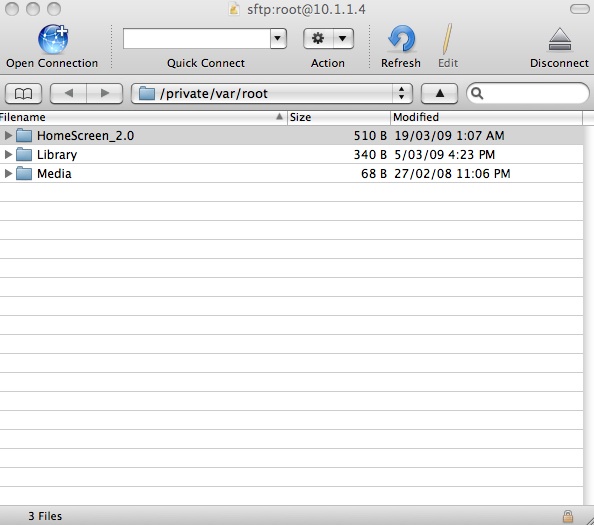Click the Refresh arrow icon
The image size is (594, 525).
tap(402, 39)
